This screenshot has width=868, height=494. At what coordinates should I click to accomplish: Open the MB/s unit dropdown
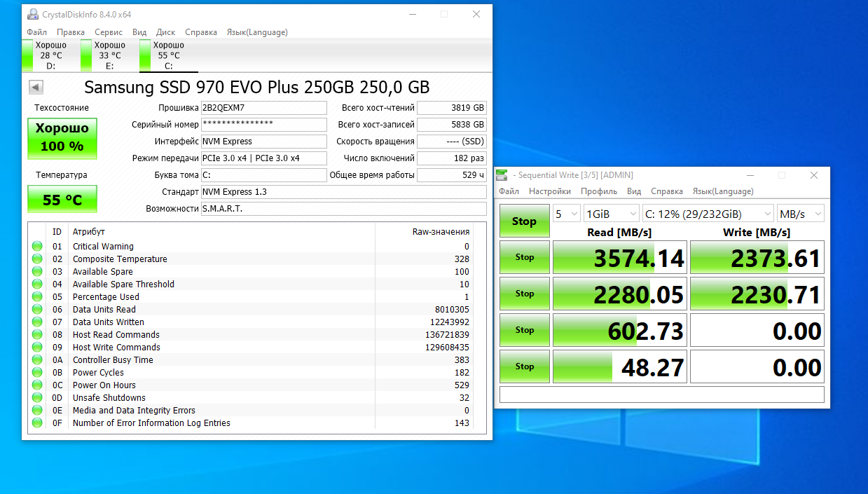(x=801, y=214)
